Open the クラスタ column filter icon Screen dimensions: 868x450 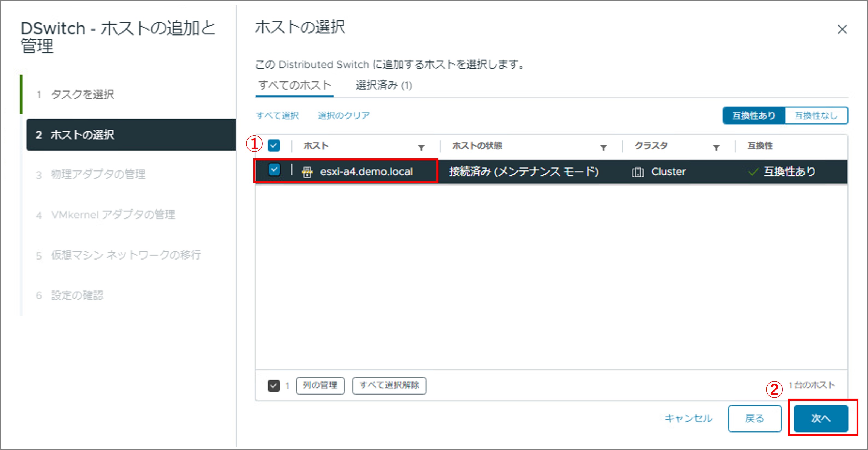pos(716,147)
